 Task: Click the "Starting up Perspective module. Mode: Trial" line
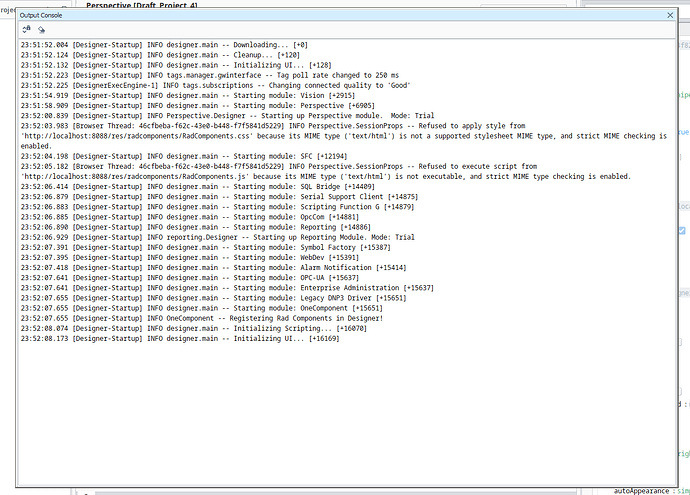[x=228, y=116]
